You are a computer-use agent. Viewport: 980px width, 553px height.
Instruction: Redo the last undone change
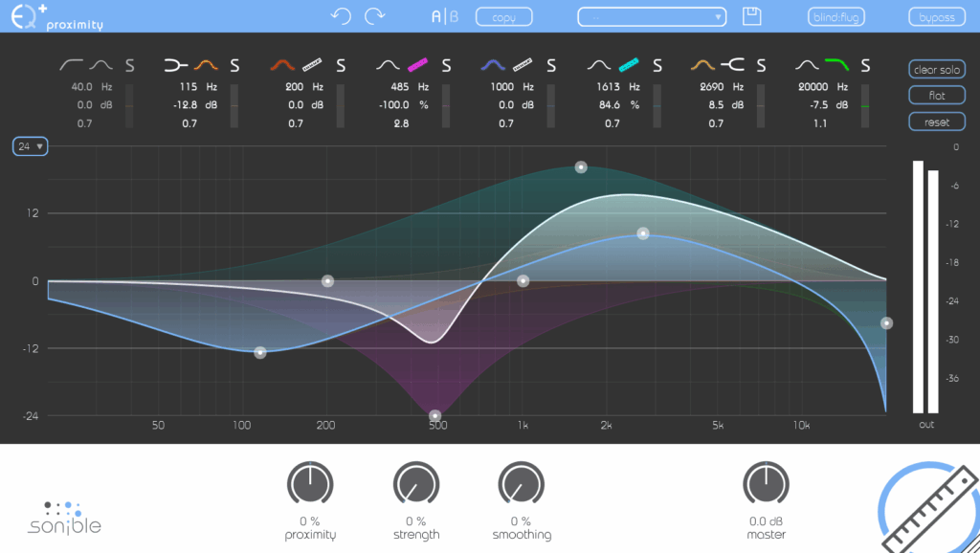click(x=374, y=15)
